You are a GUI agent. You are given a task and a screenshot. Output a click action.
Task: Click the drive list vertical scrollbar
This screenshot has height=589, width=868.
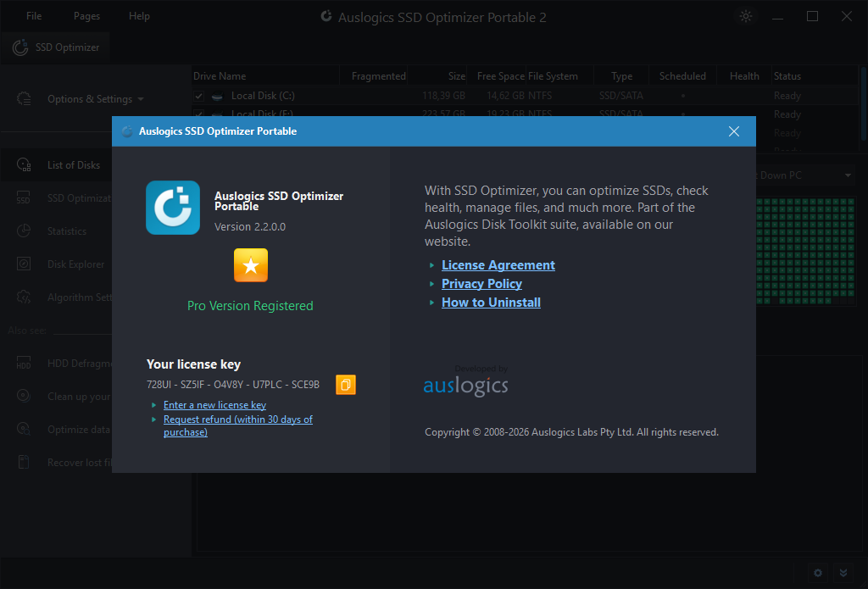(x=864, y=105)
